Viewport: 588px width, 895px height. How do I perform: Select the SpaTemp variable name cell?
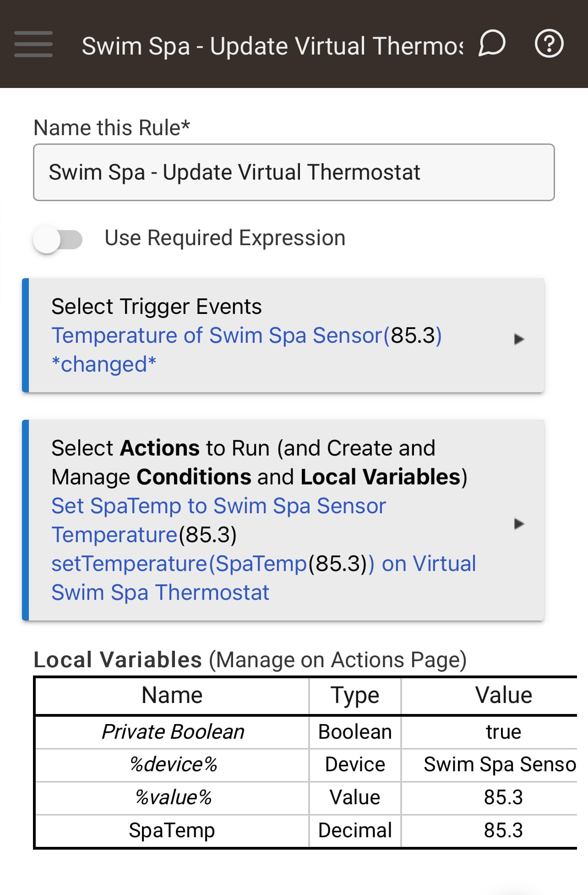point(172,830)
